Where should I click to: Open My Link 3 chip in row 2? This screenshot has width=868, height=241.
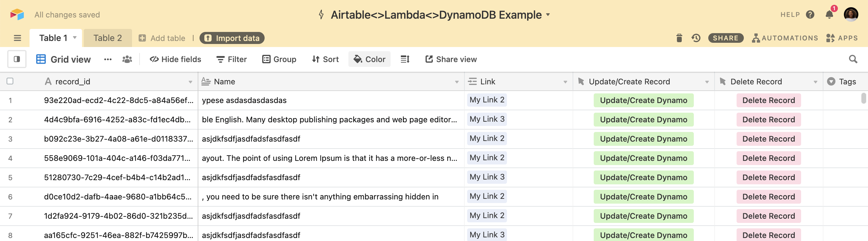click(x=487, y=119)
